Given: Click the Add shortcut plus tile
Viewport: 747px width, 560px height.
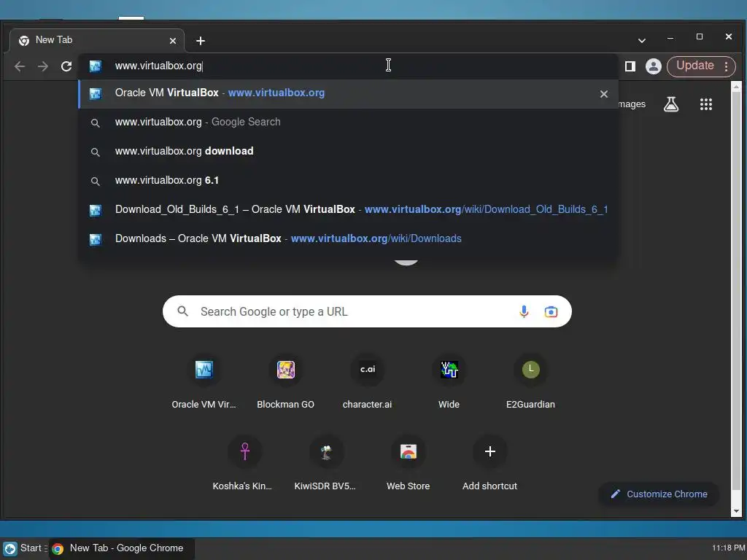Looking at the screenshot, I should coord(489,464).
